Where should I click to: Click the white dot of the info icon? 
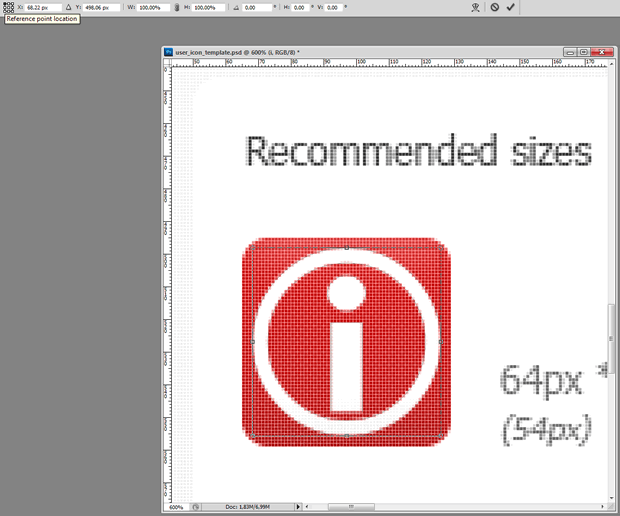tap(347, 293)
